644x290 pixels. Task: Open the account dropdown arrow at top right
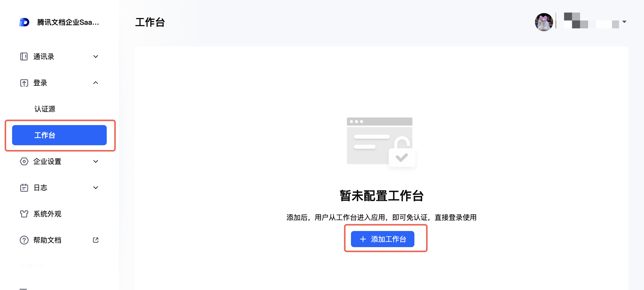[624, 22]
